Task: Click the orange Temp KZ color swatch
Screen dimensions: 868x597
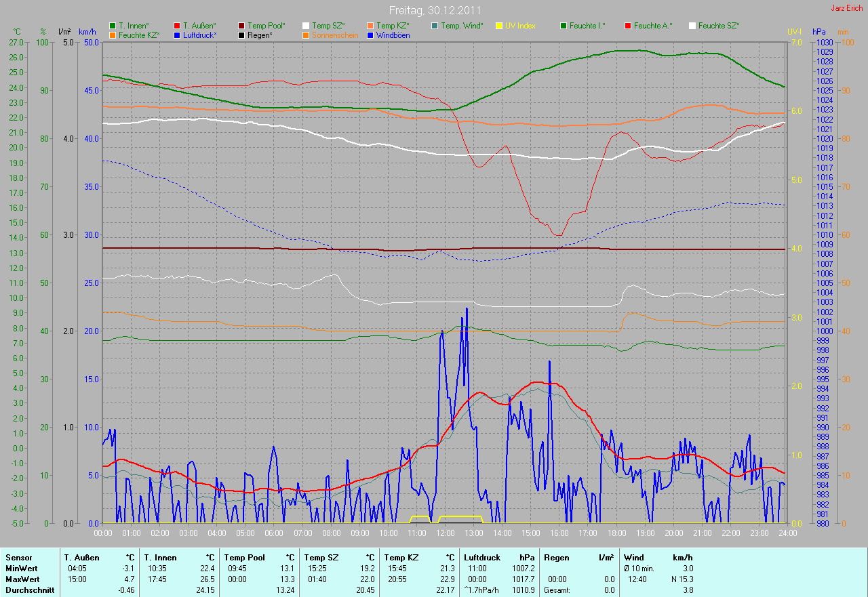Action: 370,26
